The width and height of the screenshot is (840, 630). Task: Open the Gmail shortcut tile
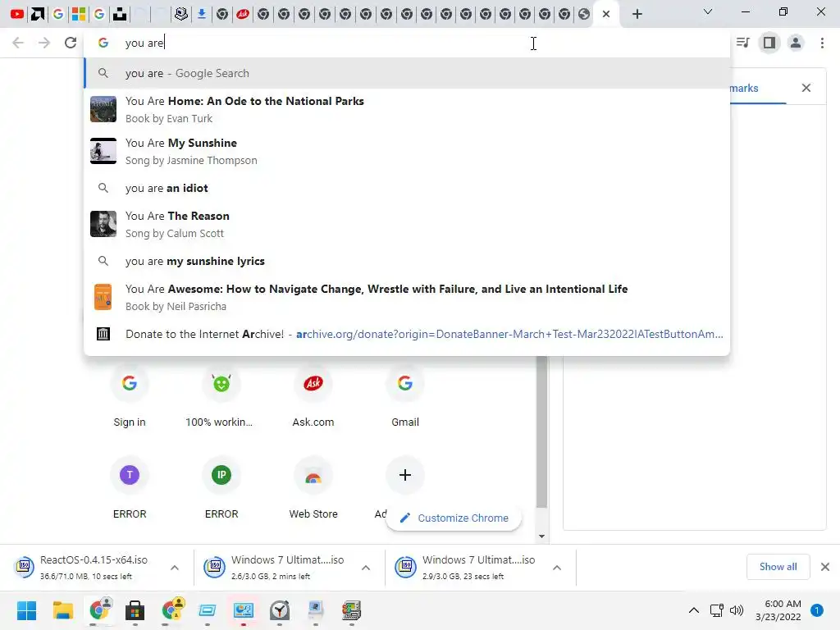click(405, 396)
